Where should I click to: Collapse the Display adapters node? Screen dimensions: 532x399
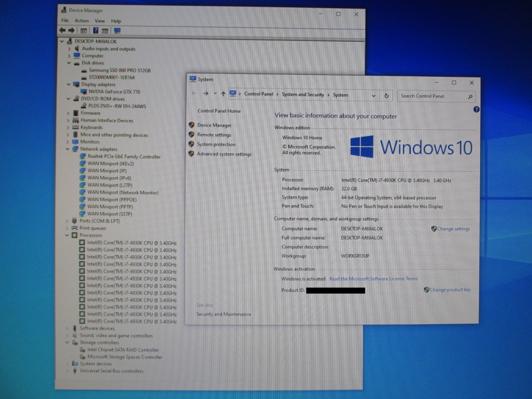point(69,85)
